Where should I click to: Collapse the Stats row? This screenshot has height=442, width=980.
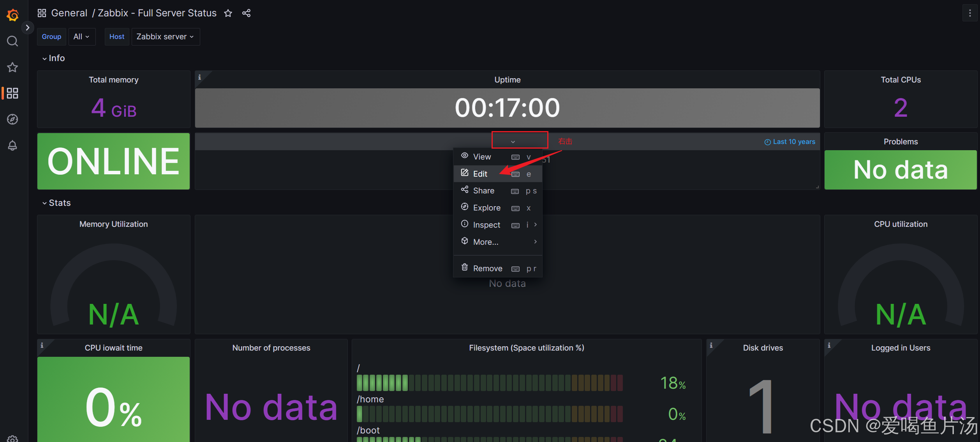56,203
